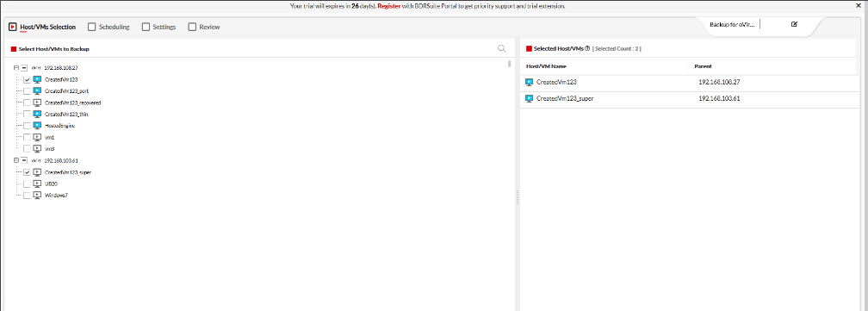Click the edit job name pencil icon
The width and height of the screenshot is (868, 311).
pos(794,24)
